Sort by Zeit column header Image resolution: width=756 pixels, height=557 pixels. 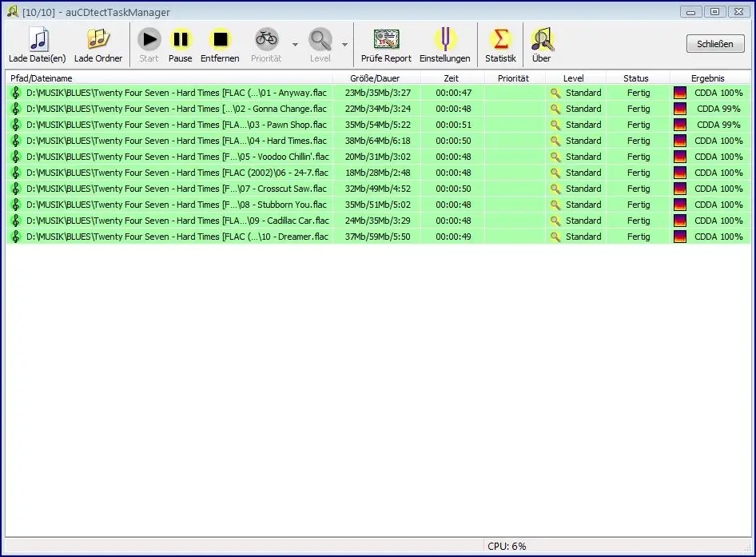tap(452, 78)
